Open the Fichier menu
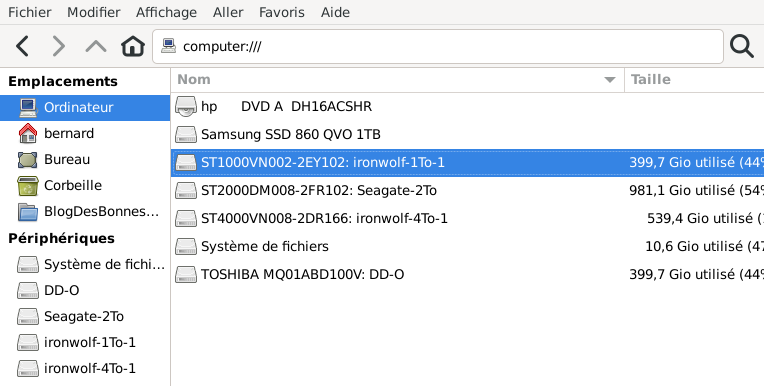764x386 pixels. 30,12
